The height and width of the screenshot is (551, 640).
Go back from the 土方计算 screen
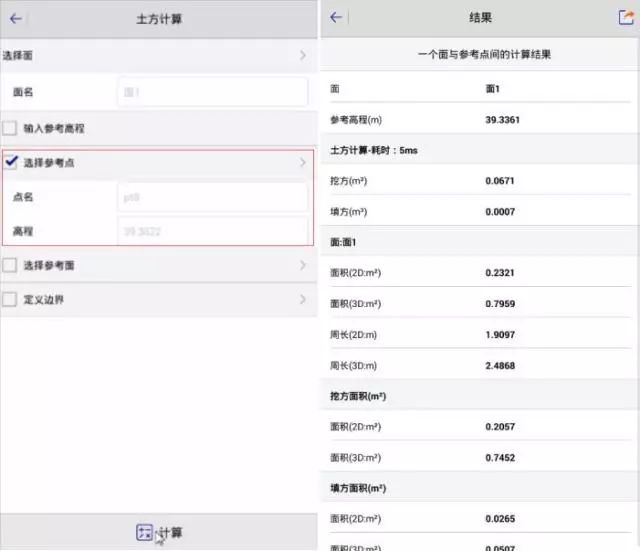pos(16,19)
